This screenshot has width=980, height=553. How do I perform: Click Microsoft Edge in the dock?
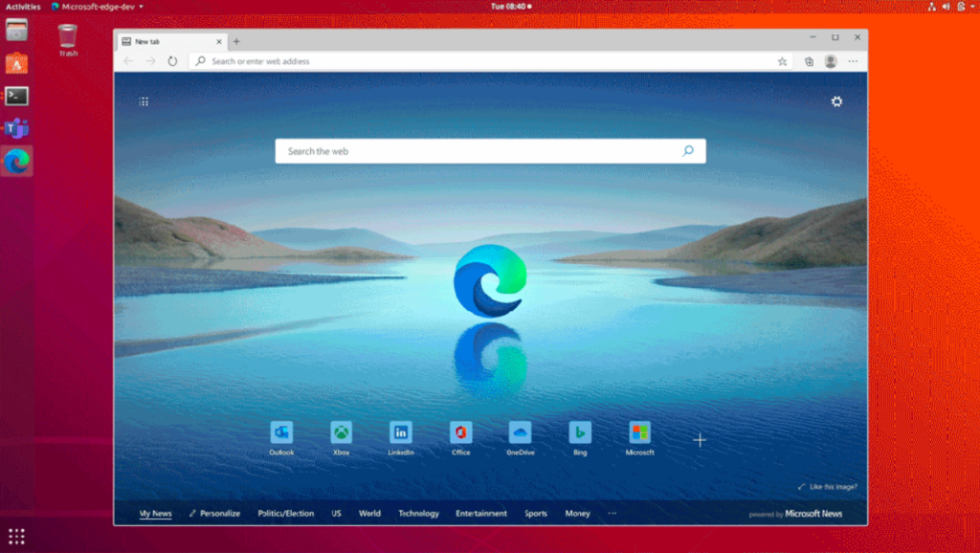[x=17, y=162]
